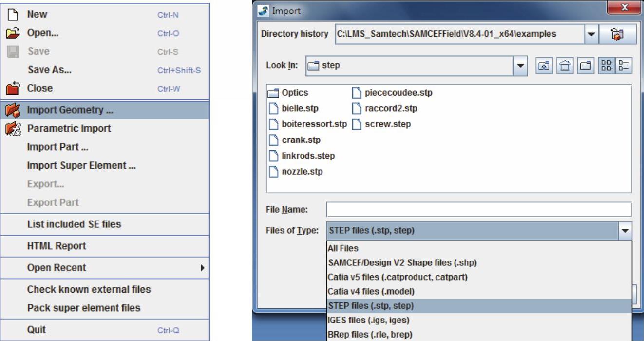Click the examples directory shortcut icon button
The width and height of the screenshot is (644, 341).
click(617, 34)
